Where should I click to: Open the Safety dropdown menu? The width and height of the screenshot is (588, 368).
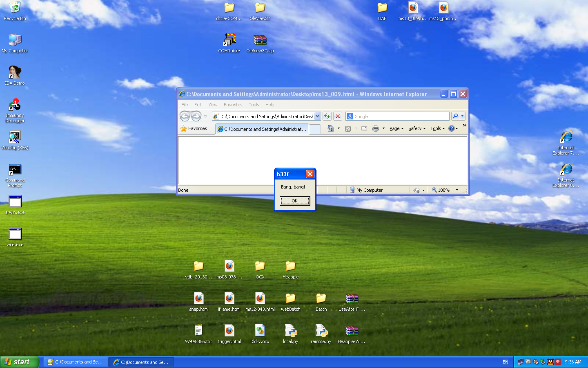416,128
